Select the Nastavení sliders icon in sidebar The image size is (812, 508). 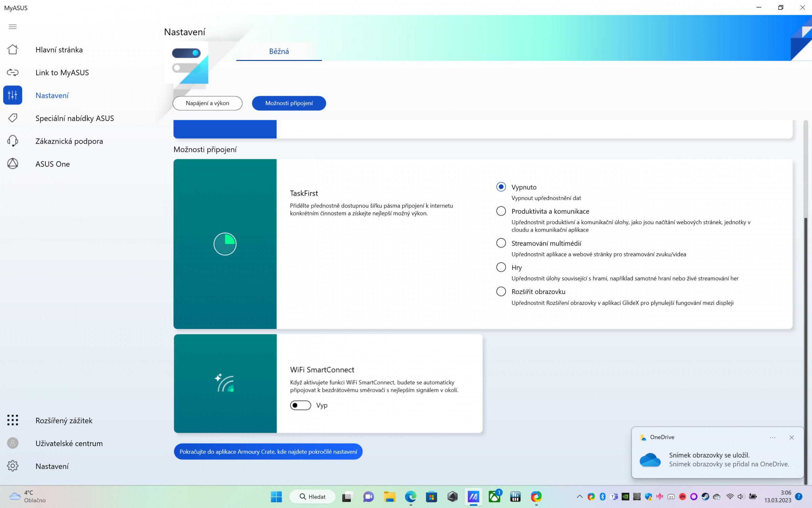click(x=13, y=95)
